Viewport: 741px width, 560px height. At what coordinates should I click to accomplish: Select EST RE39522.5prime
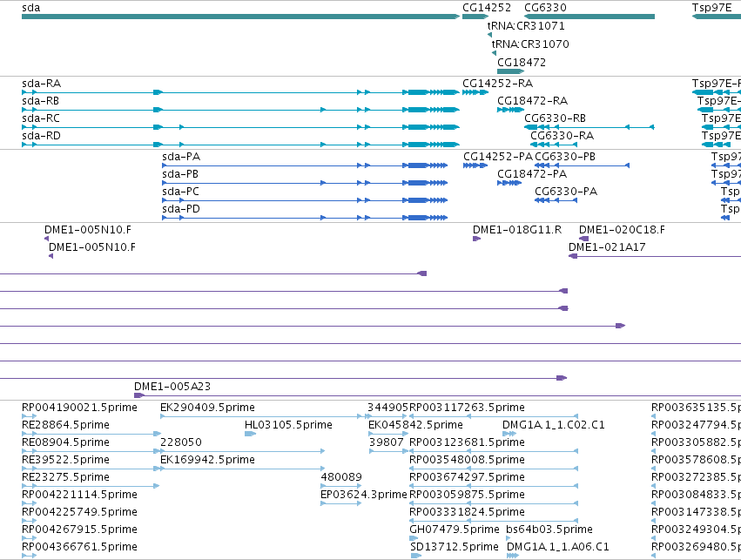tap(91, 469)
